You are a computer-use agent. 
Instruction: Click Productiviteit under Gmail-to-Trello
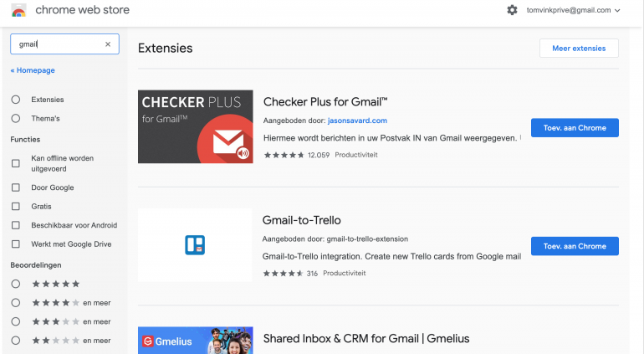tap(345, 274)
